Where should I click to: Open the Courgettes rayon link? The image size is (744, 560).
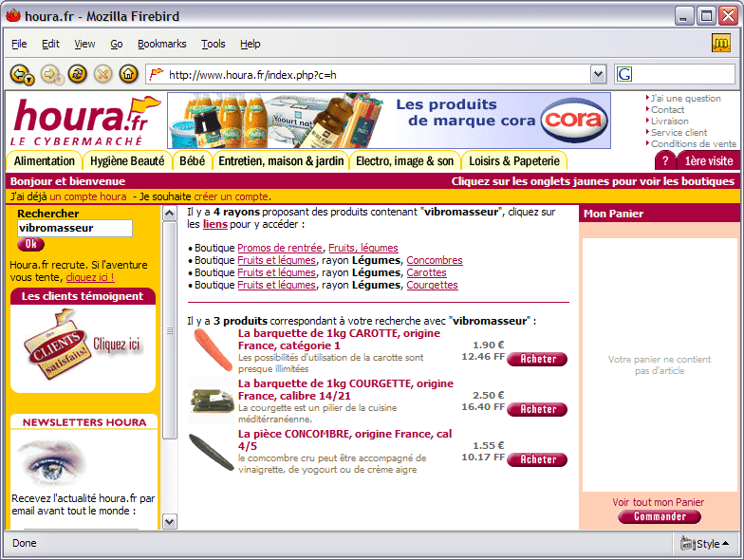[432, 285]
